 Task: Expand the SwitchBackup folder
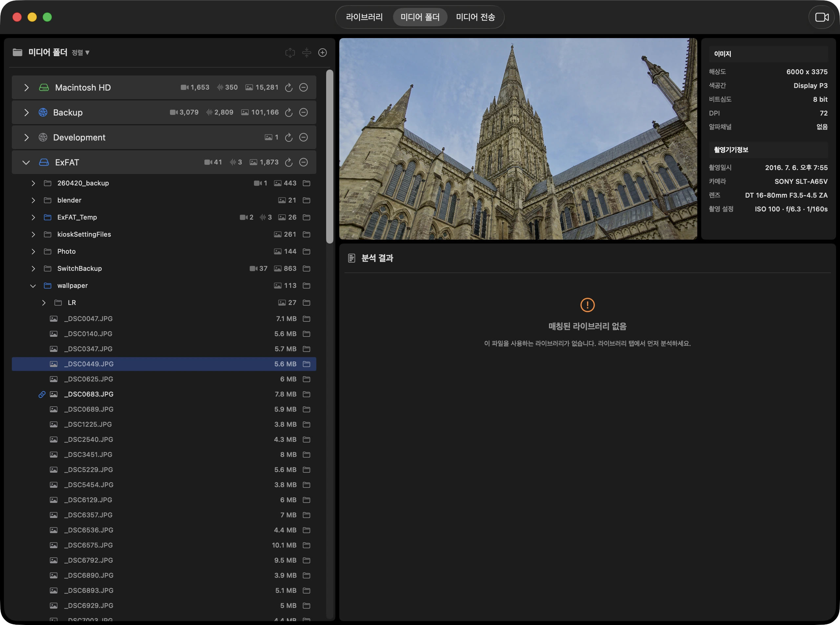pyautogui.click(x=33, y=268)
